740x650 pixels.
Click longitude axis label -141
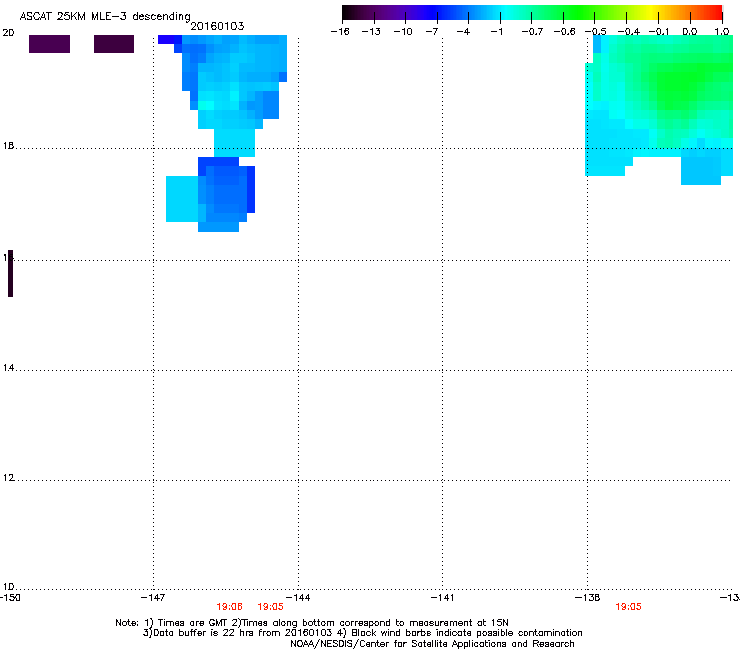coord(442,598)
